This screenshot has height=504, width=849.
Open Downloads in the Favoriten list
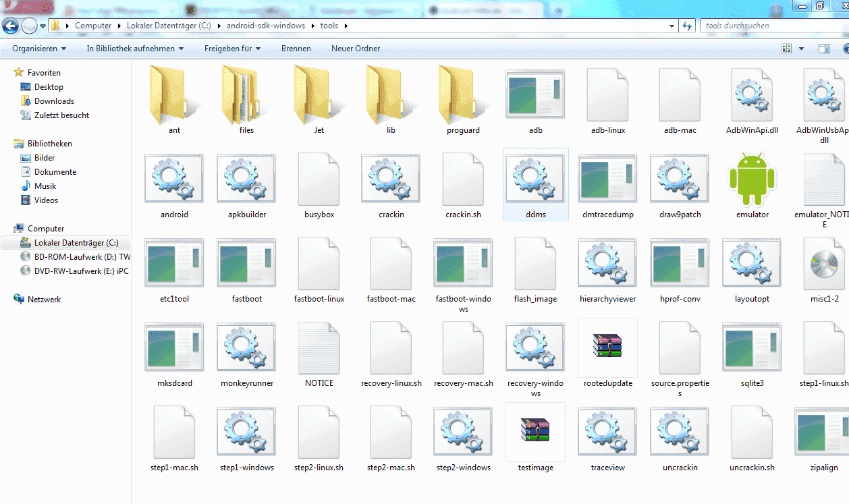click(54, 101)
